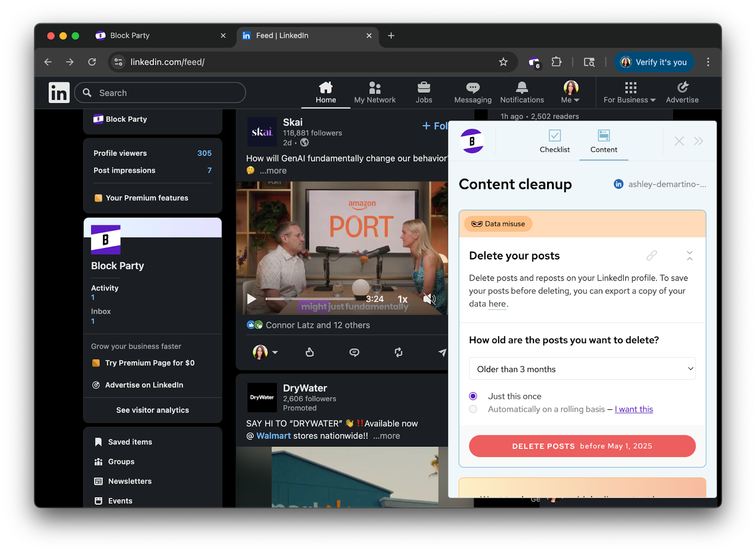
Task: Collapse Block Party panel with double chevron
Action: 699,141
